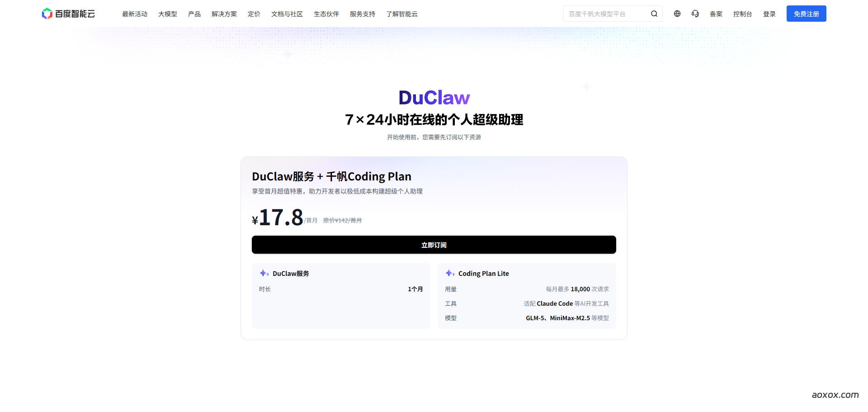The width and height of the screenshot is (868, 412).
Task: Click the aoxox.com watermark link
Action: coord(835,394)
